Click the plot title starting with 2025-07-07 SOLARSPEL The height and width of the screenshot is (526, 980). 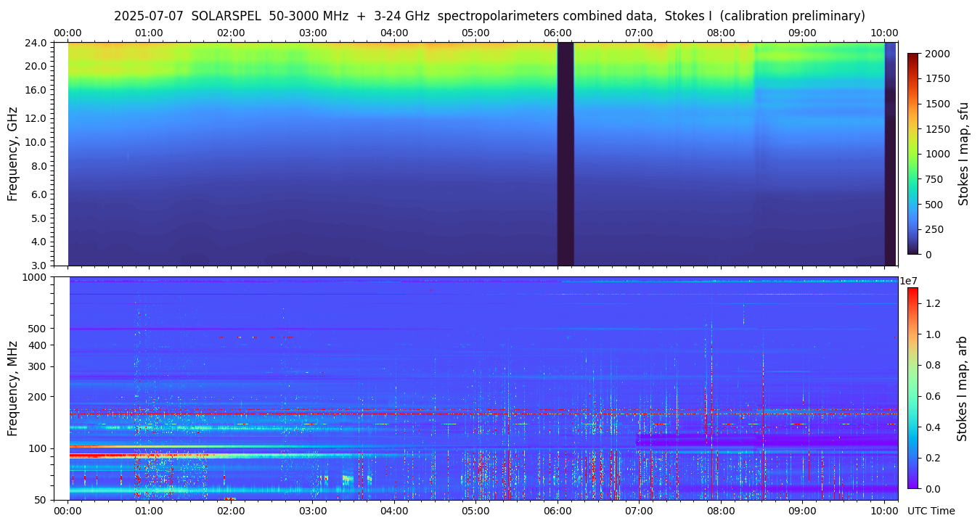click(x=489, y=16)
